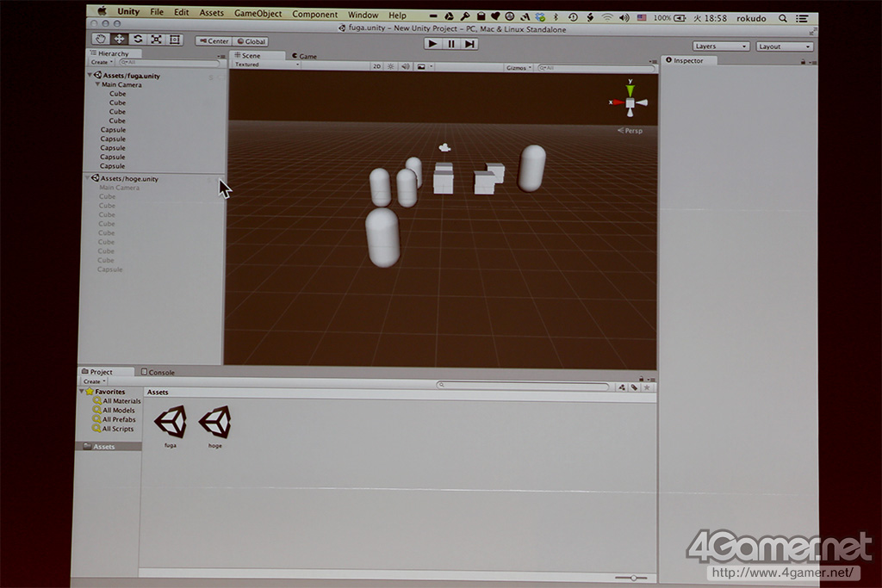The image size is (882, 588).
Task: Open the Assets menu
Action: point(211,12)
